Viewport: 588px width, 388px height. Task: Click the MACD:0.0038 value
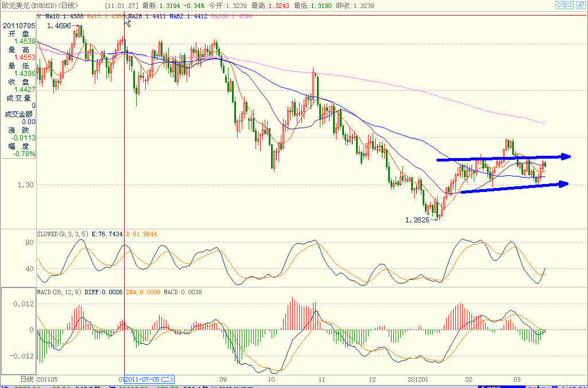183,292
